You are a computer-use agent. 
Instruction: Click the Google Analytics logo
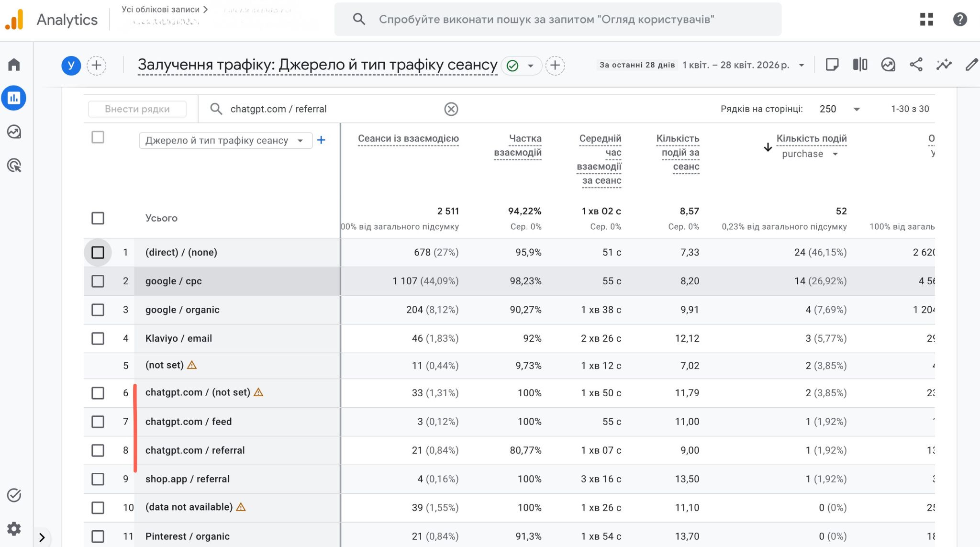[x=14, y=20]
